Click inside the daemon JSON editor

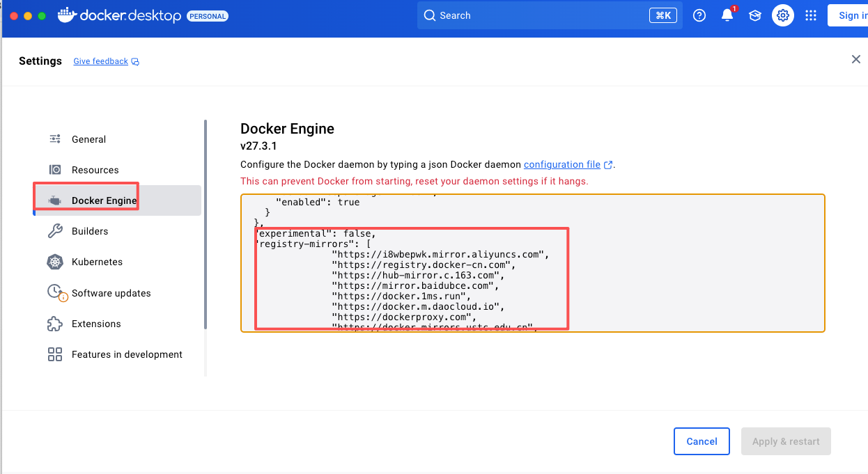click(x=533, y=263)
